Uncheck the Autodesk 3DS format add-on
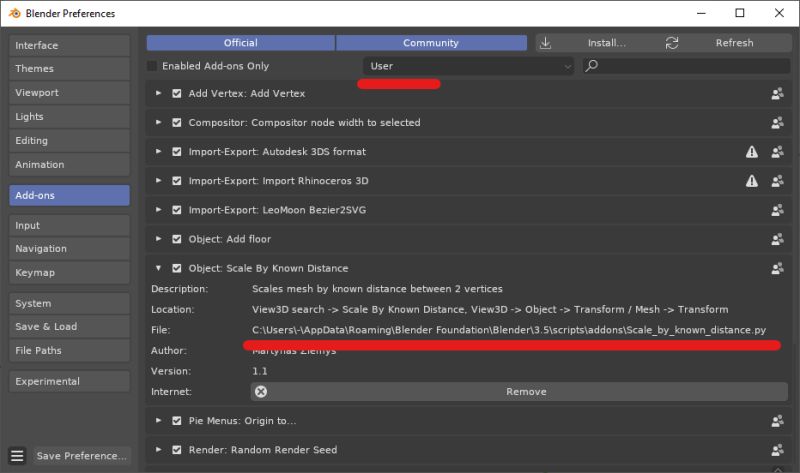 (177, 152)
